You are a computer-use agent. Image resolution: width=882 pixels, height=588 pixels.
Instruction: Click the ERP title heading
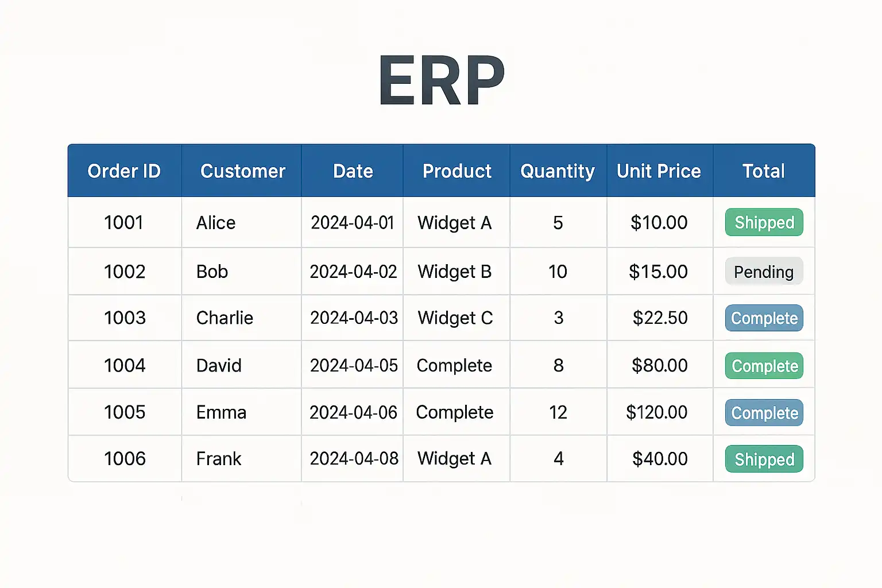[x=441, y=80]
